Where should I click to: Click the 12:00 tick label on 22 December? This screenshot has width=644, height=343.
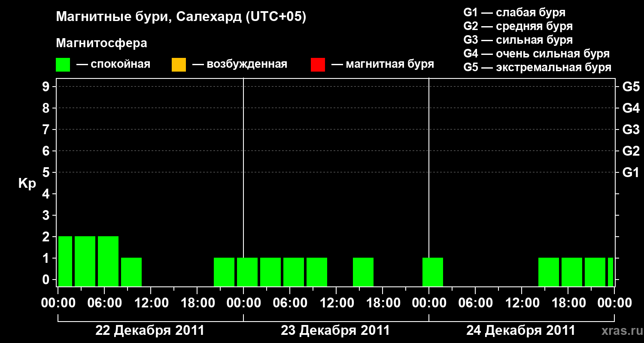point(151,303)
